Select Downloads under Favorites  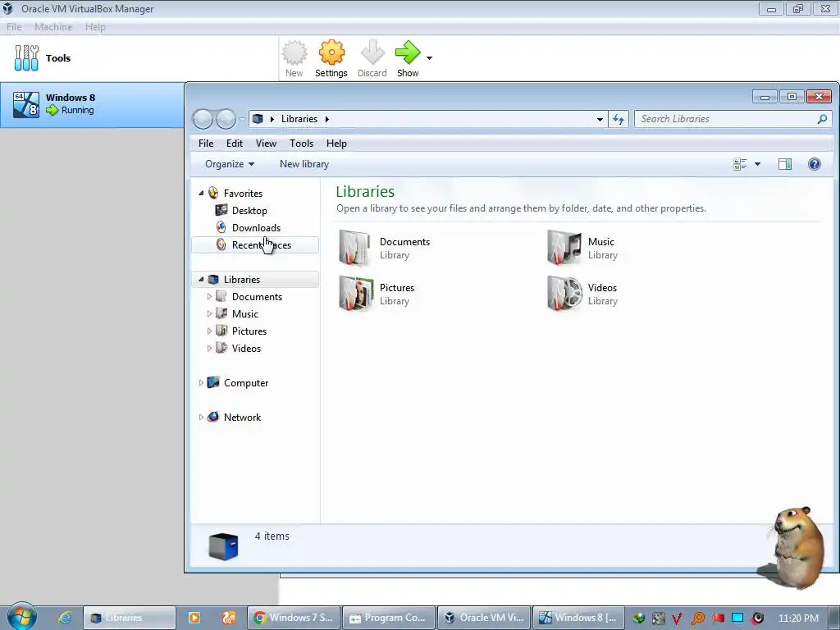tap(256, 228)
